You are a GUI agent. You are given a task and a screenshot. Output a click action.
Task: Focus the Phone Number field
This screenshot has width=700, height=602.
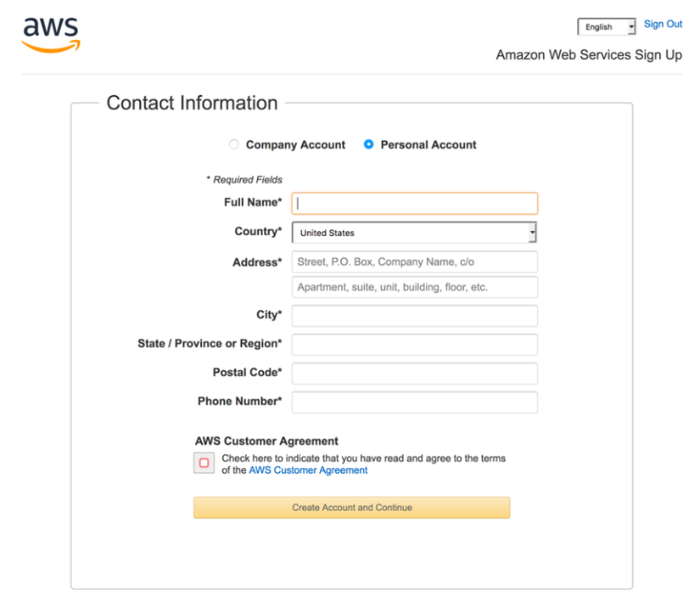[x=414, y=402]
